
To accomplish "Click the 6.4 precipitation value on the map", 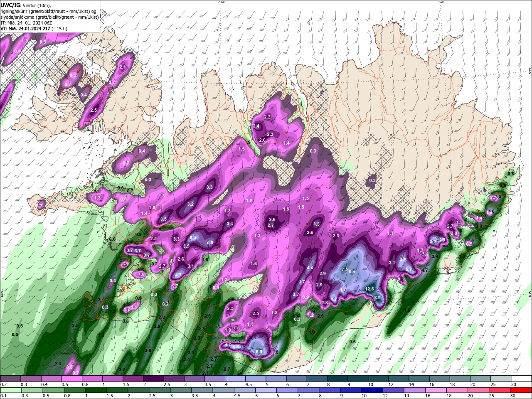I will tap(352, 271).
